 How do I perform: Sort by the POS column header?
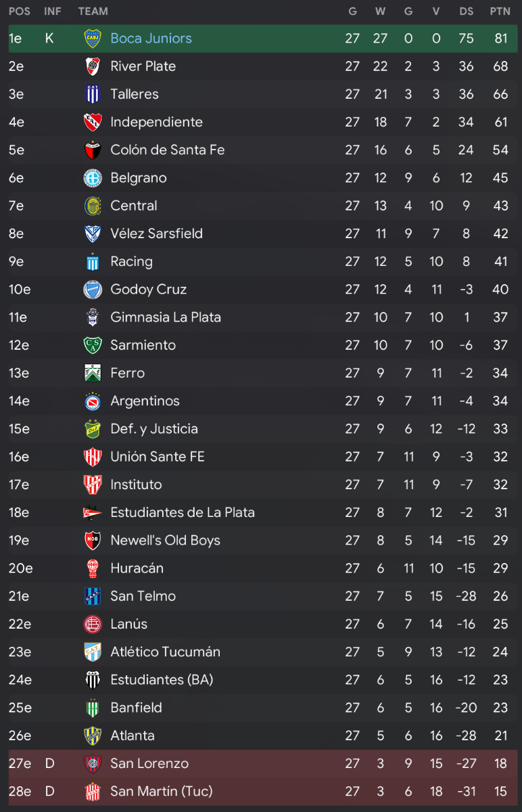(x=20, y=12)
